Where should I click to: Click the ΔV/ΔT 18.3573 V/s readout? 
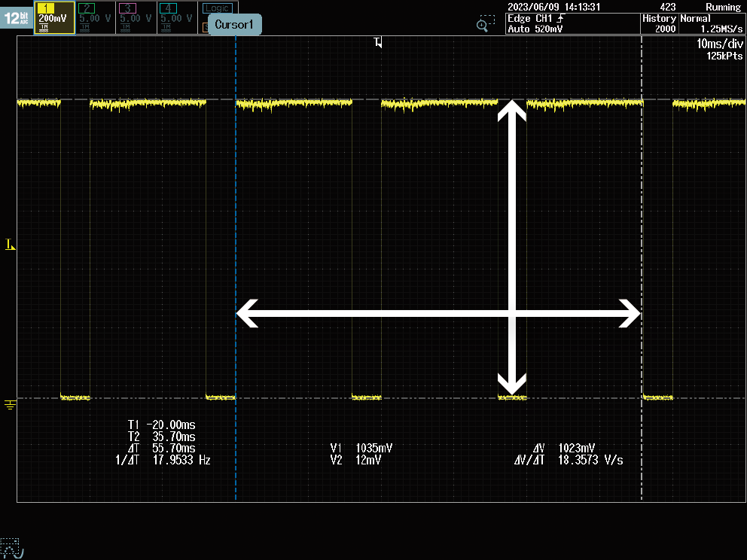[569, 460]
